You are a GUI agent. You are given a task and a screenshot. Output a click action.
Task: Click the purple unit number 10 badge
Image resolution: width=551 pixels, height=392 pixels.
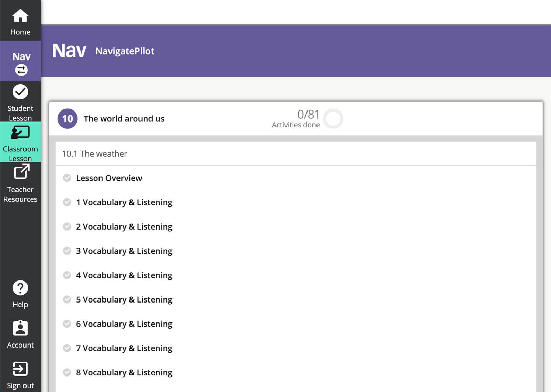point(67,119)
